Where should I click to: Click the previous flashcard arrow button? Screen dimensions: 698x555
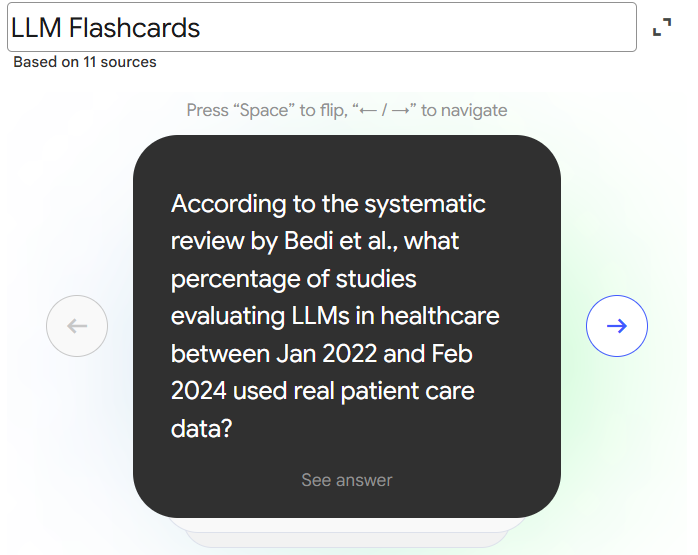pyautogui.click(x=77, y=326)
